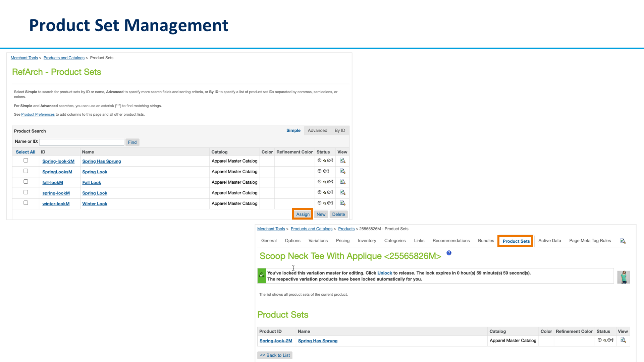Screen dimensions: 644x362
Task: Check the SpringLooksM row checkbox
Action: tap(26, 171)
